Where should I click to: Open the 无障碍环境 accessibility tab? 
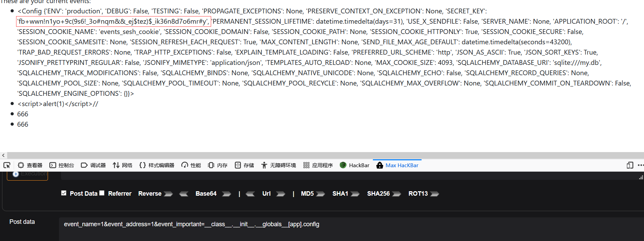pyautogui.click(x=278, y=165)
